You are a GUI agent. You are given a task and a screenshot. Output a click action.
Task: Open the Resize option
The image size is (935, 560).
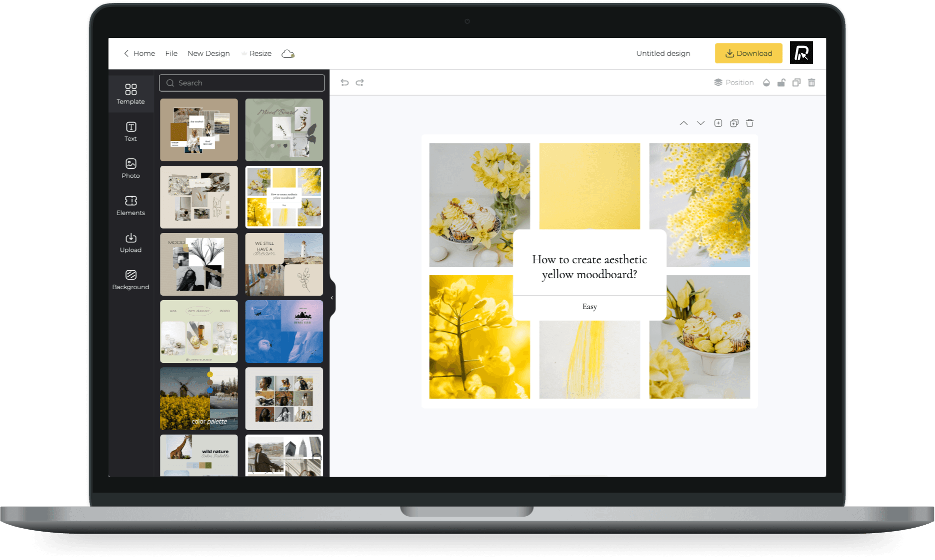(x=257, y=53)
